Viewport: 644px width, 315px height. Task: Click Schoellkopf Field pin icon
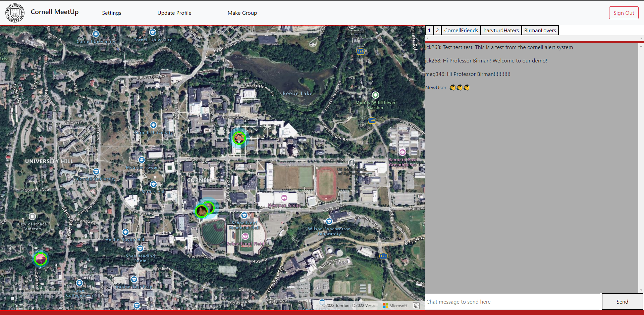pos(245,236)
